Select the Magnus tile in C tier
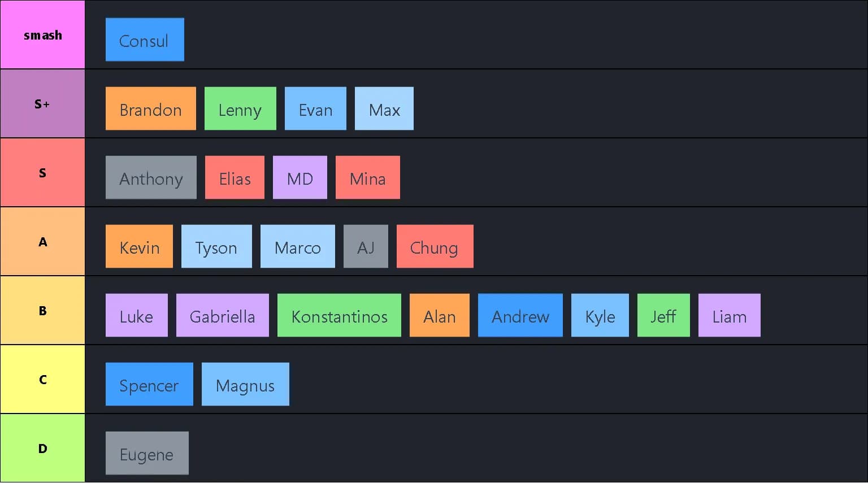This screenshot has height=483, width=868. click(x=245, y=385)
